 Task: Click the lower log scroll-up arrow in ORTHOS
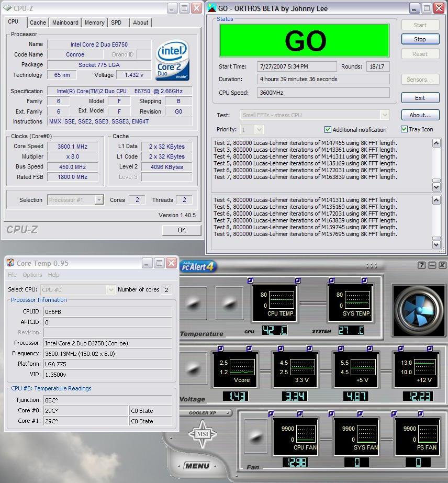pos(436,200)
